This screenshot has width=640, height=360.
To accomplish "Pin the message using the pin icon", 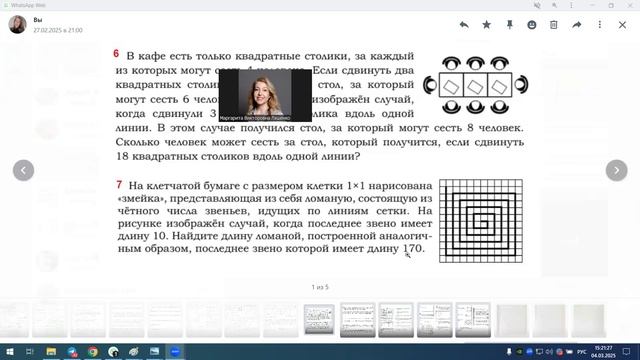I will coord(509,25).
